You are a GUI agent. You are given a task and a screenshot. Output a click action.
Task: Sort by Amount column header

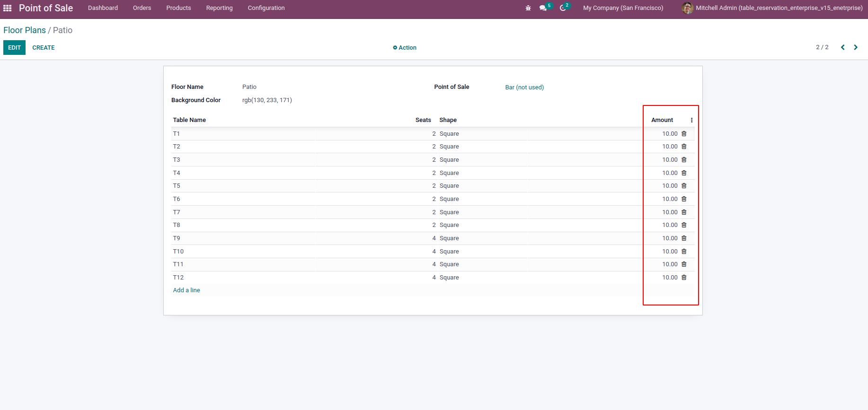click(x=662, y=120)
